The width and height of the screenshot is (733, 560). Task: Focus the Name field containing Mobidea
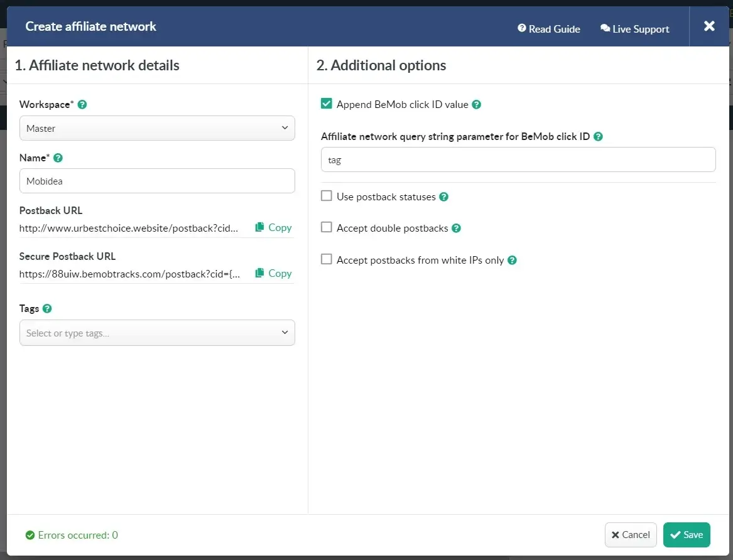(x=157, y=181)
